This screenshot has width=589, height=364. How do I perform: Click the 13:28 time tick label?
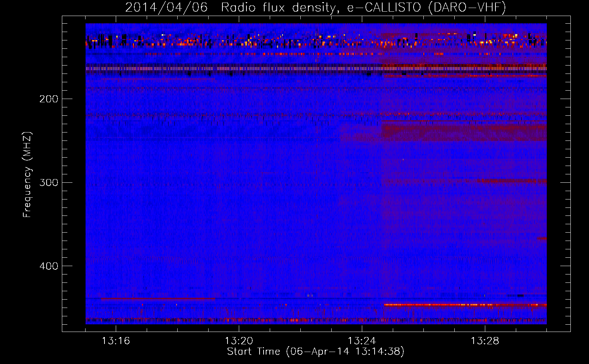(x=485, y=341)
